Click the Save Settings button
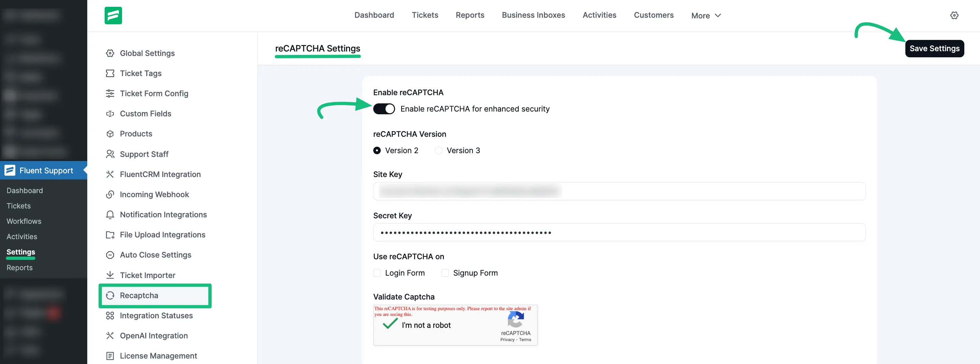Image resolution: width=980 pixels, height=364 pixels. pyautogui.click(x=934, y=48)
